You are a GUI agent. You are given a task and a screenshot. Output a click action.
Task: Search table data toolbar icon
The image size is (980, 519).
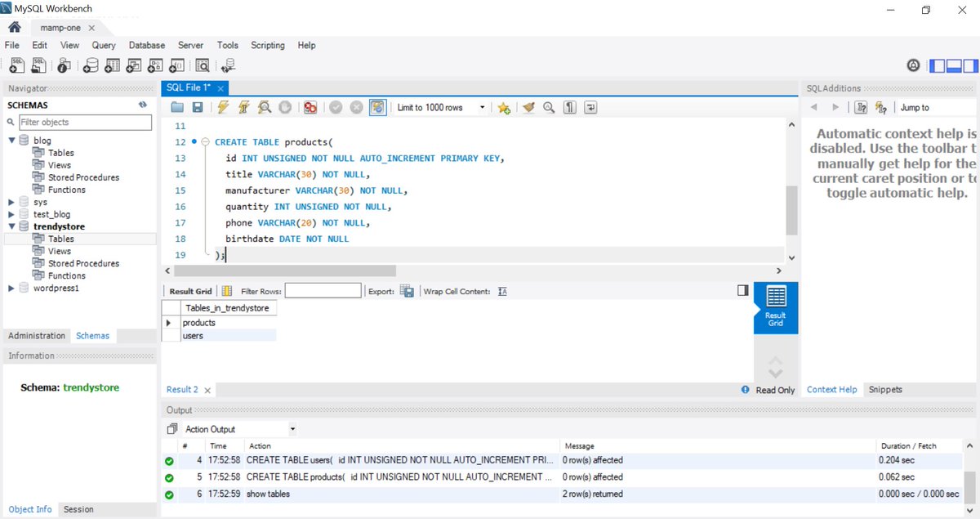(x=203, y=65)
